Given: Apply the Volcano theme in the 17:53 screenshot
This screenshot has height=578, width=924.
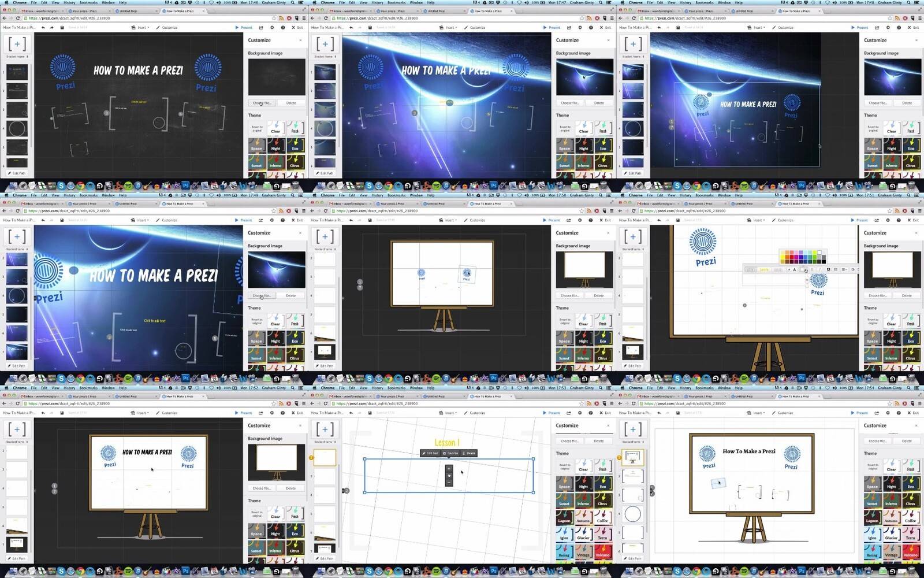Looking at the screenshot, I should pyautogui.click(x=602, y=553).
